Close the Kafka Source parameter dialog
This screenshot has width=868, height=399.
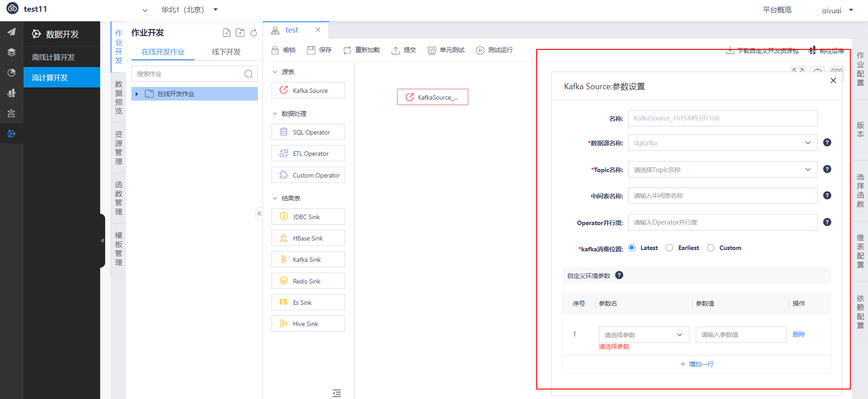click(x=833, y=80)
